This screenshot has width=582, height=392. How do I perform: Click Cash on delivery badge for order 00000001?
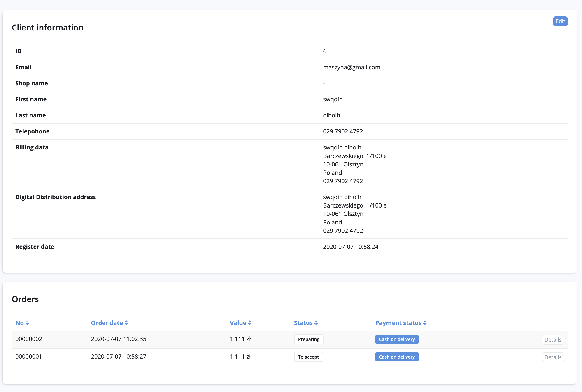pyautogui.click(x=397, y=357)
